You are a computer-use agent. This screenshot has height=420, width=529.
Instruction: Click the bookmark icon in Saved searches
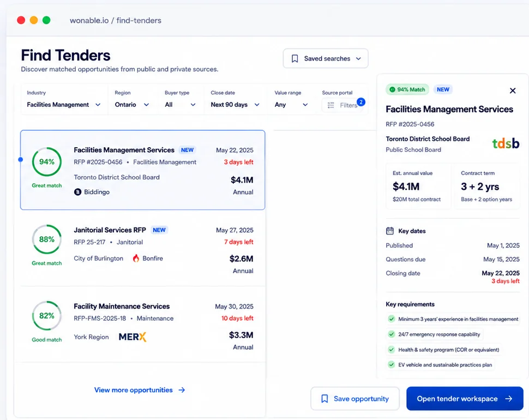[x=294, y=59]
